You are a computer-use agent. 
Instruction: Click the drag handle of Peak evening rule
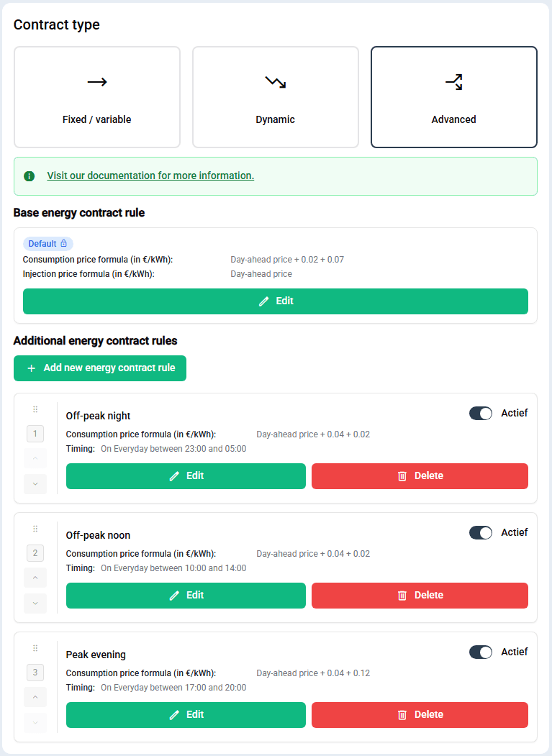35,648
